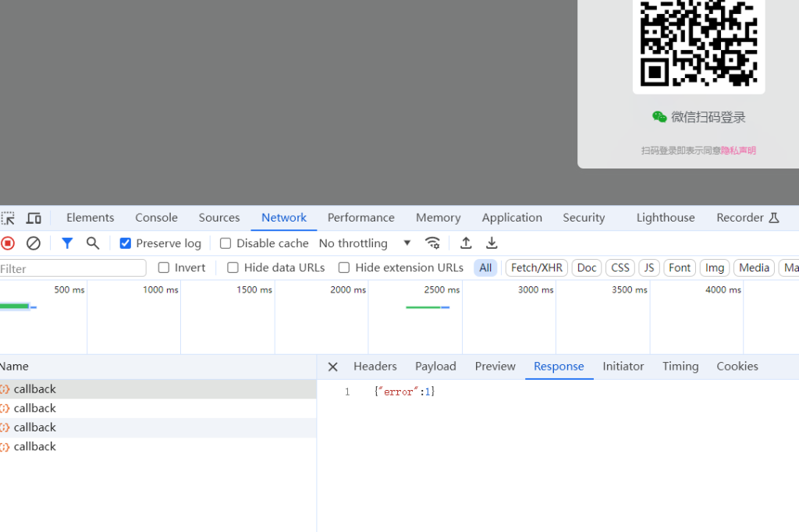The image size is (799, 532).
Task: Enable the Disable cache checkbox
Action: click(225, 243)
